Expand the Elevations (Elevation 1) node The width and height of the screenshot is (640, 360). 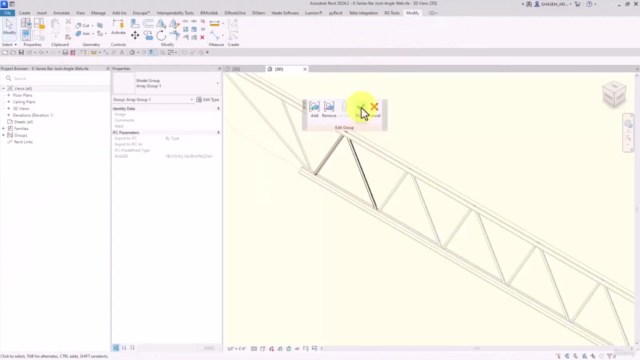(9, 115)
